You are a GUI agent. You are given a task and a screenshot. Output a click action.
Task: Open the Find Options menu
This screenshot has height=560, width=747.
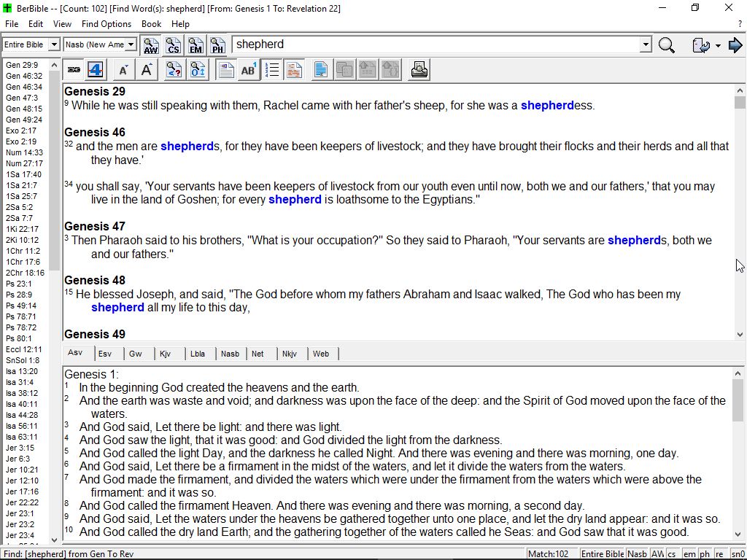107,24
